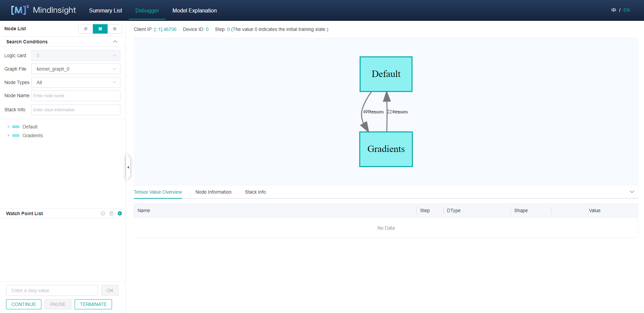This screenshot has width=644, height=313.
Task: Click the indent list view icon
Action: (115, 29)
